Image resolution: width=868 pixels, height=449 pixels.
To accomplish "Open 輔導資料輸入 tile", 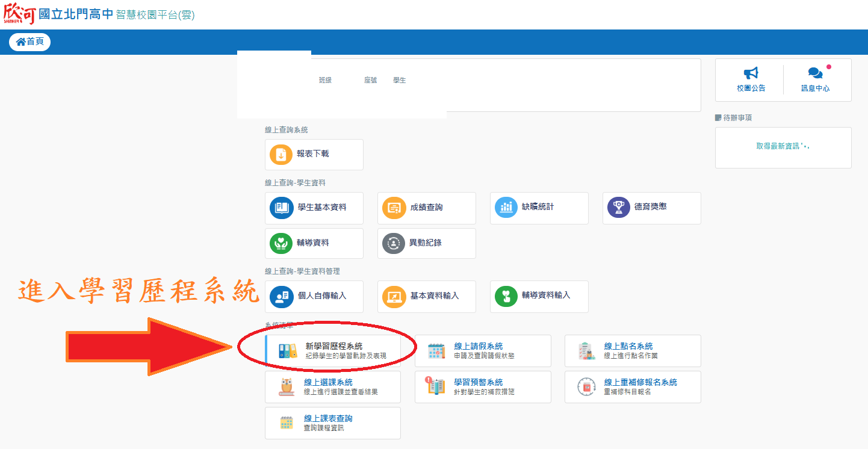I will pyautogui.click(x=539, y=296).
